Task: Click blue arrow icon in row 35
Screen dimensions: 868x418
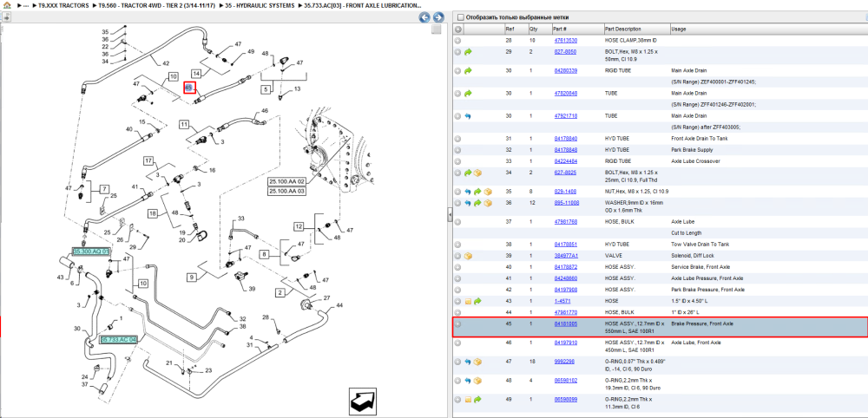Action: [x=468, y=192]
